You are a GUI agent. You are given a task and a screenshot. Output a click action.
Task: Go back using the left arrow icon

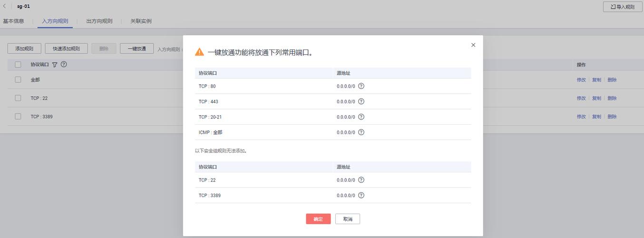click(x=4, y=6)
